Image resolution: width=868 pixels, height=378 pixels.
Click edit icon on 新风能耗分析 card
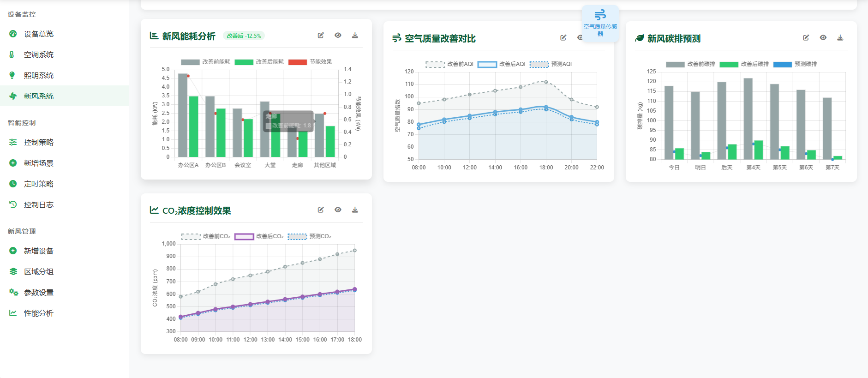point(321,36)
